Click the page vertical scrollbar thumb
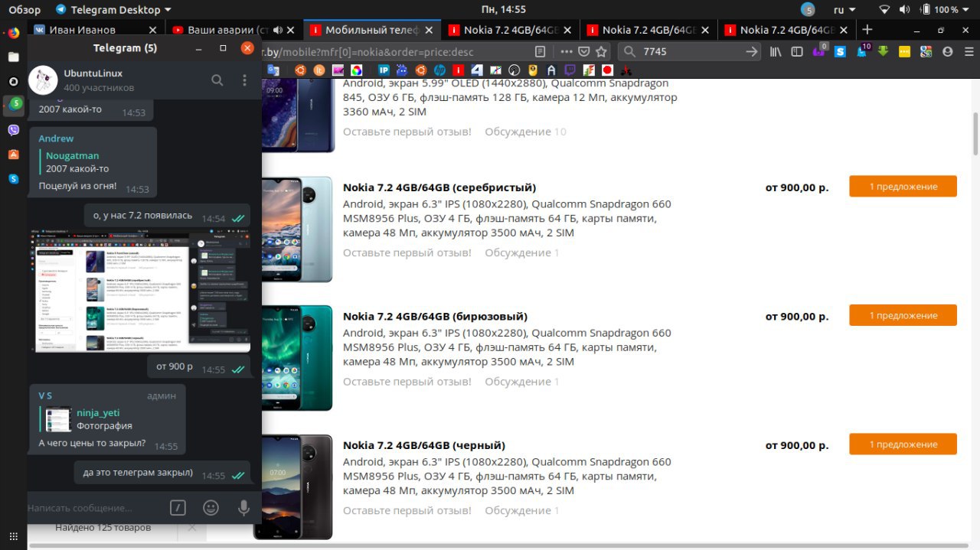980x550 pixels. 975,132
